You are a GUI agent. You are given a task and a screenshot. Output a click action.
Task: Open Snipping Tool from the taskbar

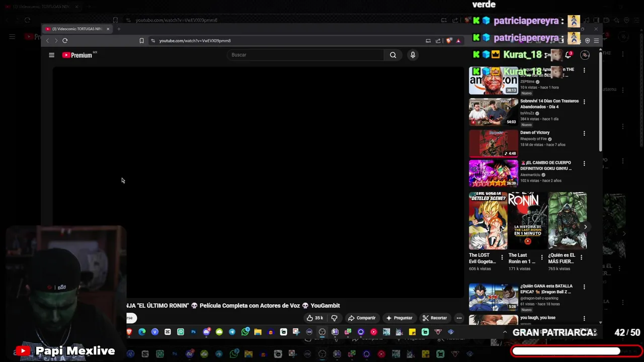[x=296, y=332]
